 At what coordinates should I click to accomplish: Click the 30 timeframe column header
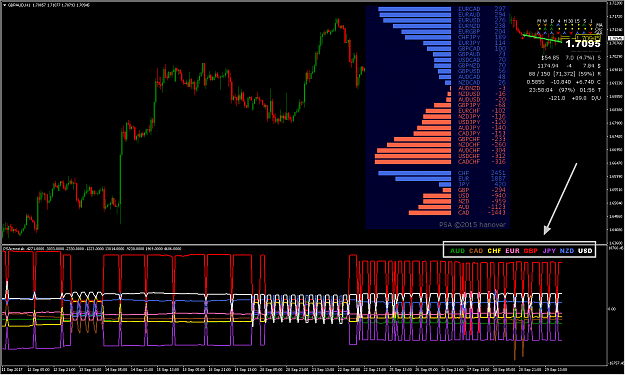tap(570, 21)
